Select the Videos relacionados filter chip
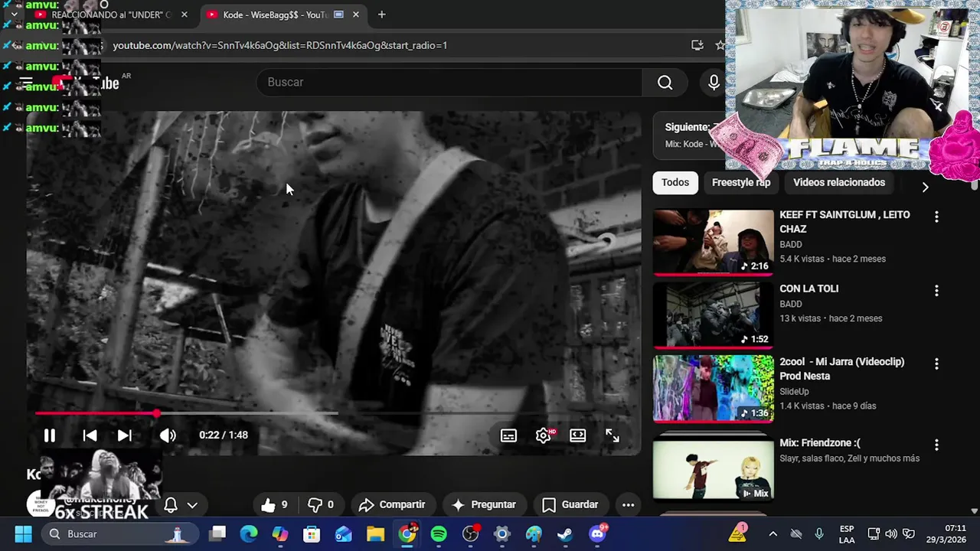The image size is (980, 551). pyautogui.click(x=839, y=182)
